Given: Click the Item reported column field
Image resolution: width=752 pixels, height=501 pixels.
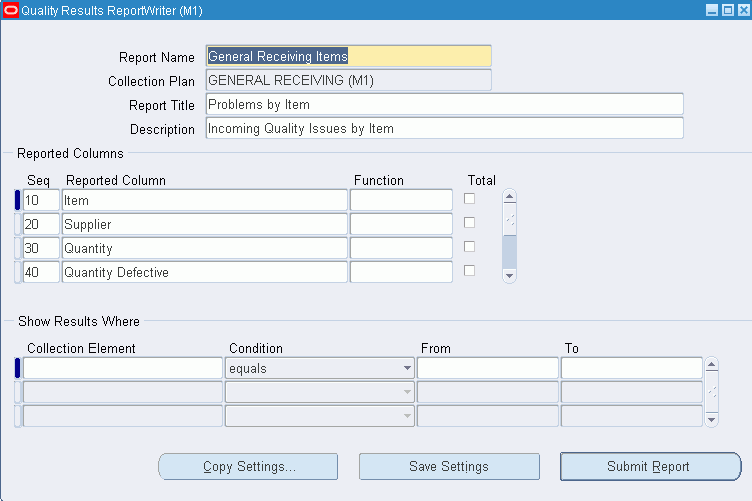Looking at the screenshot, I should 205,200.
